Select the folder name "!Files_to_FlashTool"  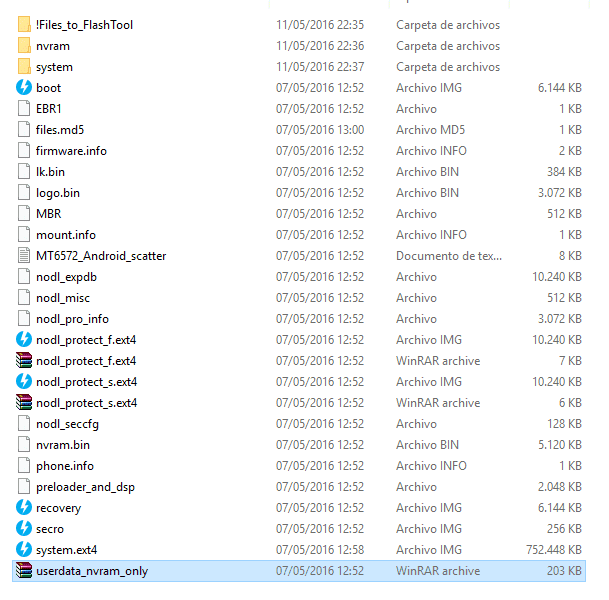point(84,25)
